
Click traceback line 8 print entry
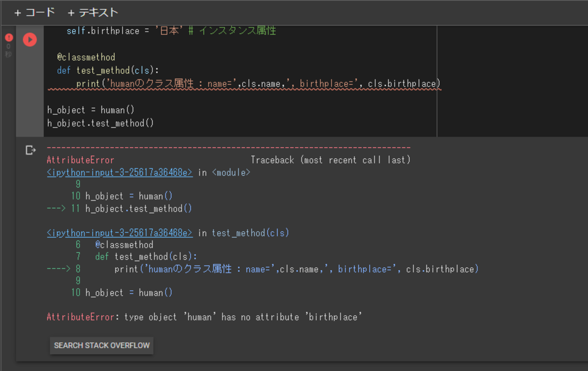[x=262, y=269]
